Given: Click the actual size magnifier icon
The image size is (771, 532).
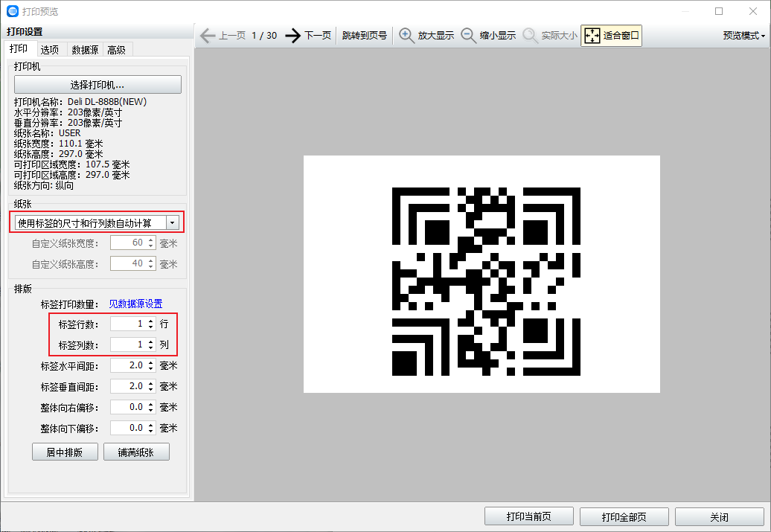Looking at the screenshot, I should coord(530,36).
